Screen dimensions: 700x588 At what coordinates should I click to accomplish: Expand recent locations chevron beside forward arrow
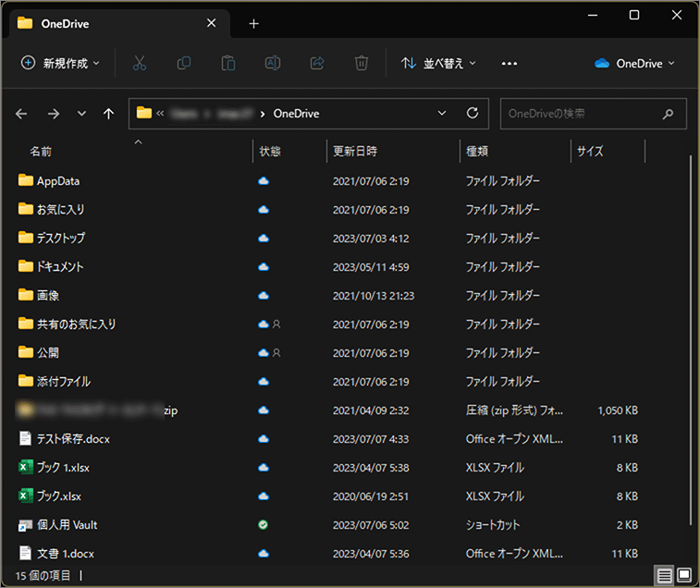(81, 114)
